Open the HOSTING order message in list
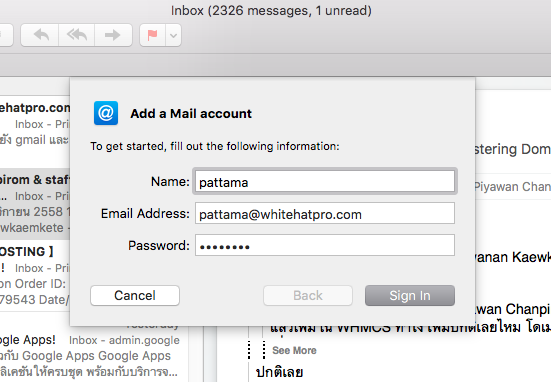Viewport: 551px width, 382px height. (35, 275)
